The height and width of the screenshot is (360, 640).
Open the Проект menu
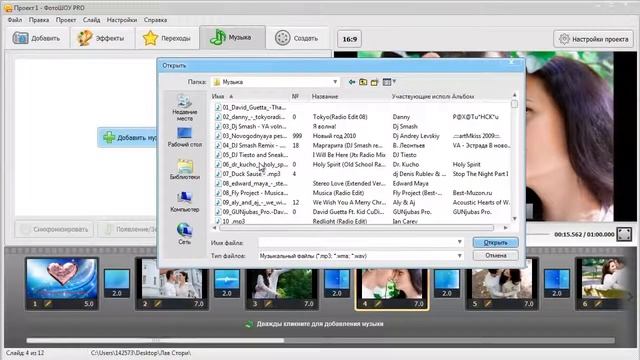pyautogui.click(x=66, y=20)
